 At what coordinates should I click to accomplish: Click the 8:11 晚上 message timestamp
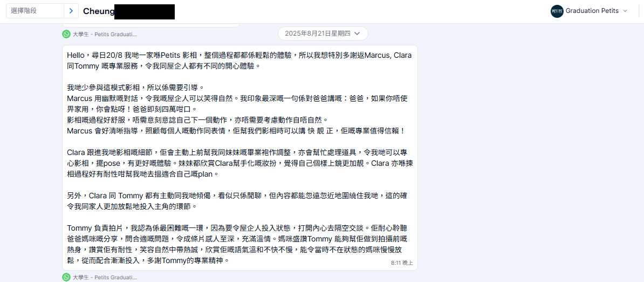[x=402, y=262]
